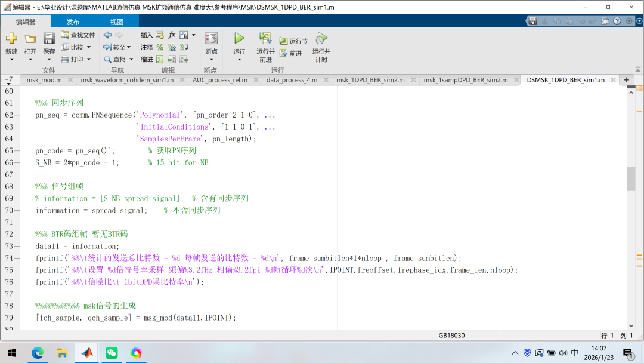Click the quick access Save icon

[x=532, y=21]
